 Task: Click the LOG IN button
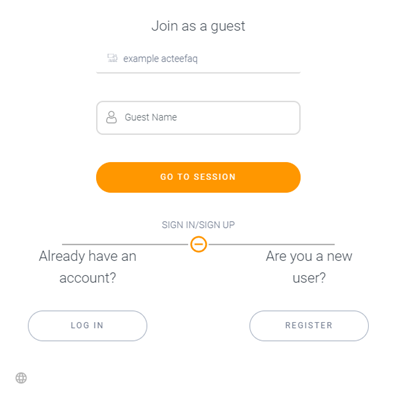point(87,325)
